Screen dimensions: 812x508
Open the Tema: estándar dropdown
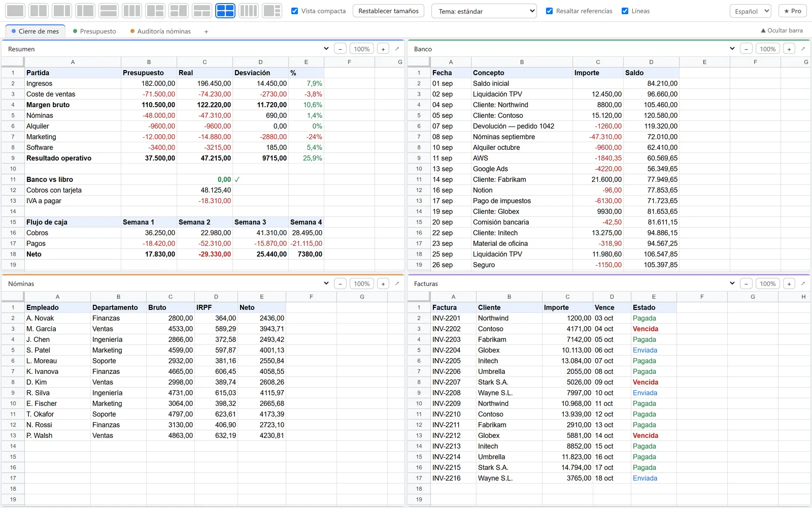(x=484, y=11)
